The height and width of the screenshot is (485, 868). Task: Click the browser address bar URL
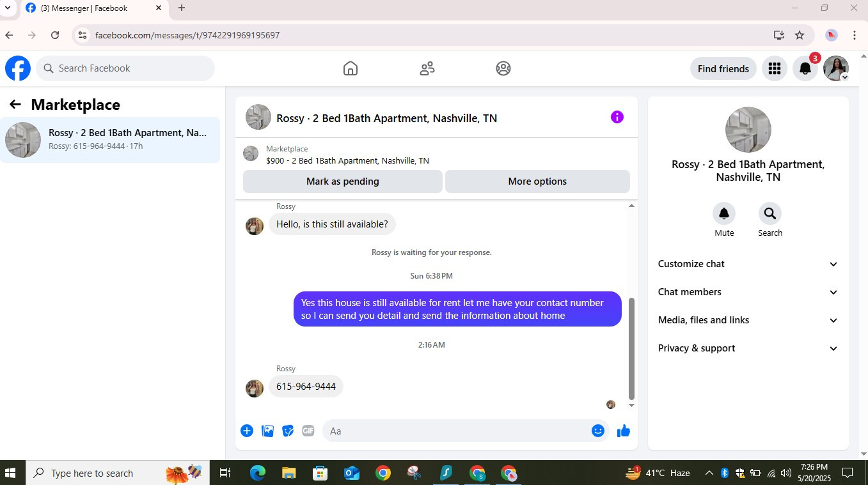pyautogui.click(x=187, y=35)
